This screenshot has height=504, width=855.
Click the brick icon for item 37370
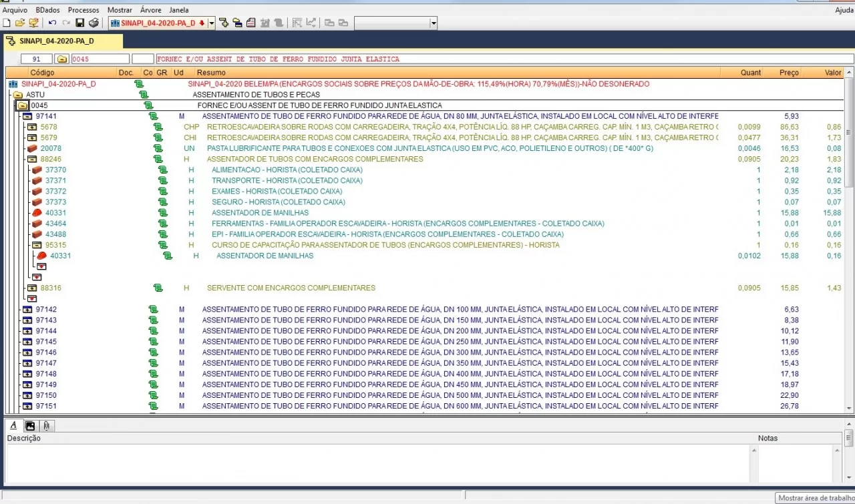37,170
